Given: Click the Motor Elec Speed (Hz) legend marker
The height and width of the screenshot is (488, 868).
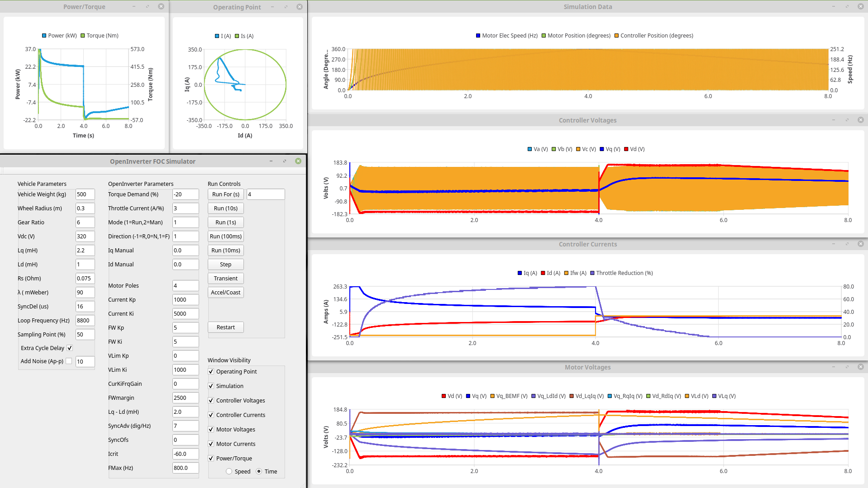Looking at the screenshot, I should [x=478, y=36].
